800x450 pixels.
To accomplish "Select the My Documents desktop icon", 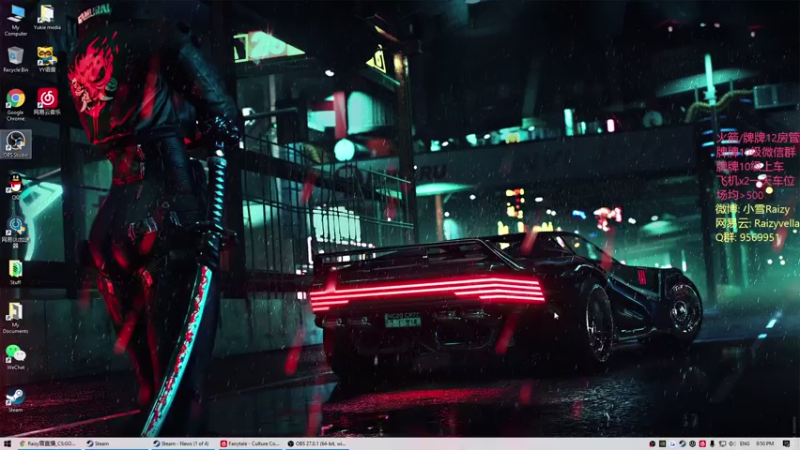I will pyautogui.click(x=16, y=317).
